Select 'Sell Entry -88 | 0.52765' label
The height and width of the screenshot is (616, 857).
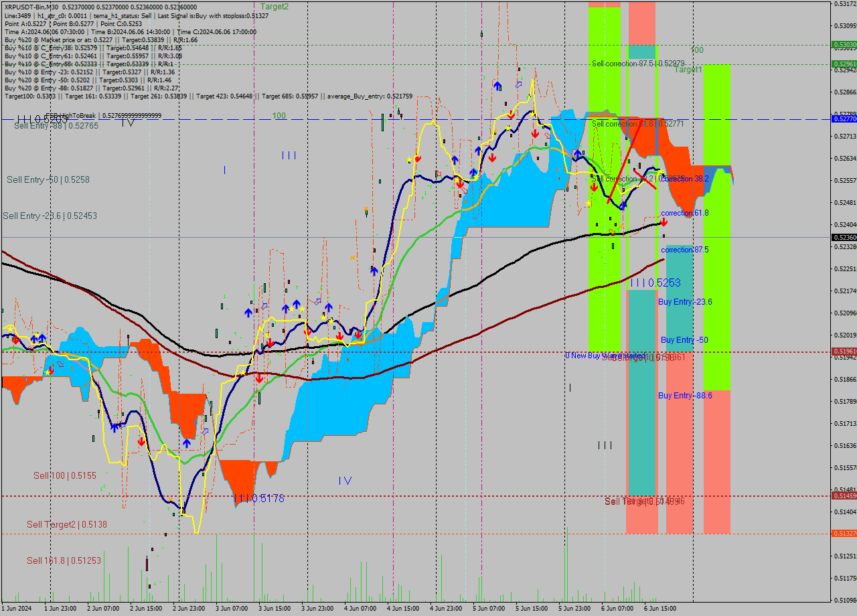click(56, 126)
